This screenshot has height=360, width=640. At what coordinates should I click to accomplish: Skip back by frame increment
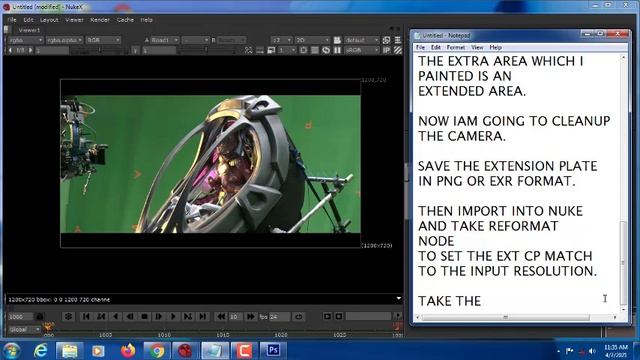(221, 316)
